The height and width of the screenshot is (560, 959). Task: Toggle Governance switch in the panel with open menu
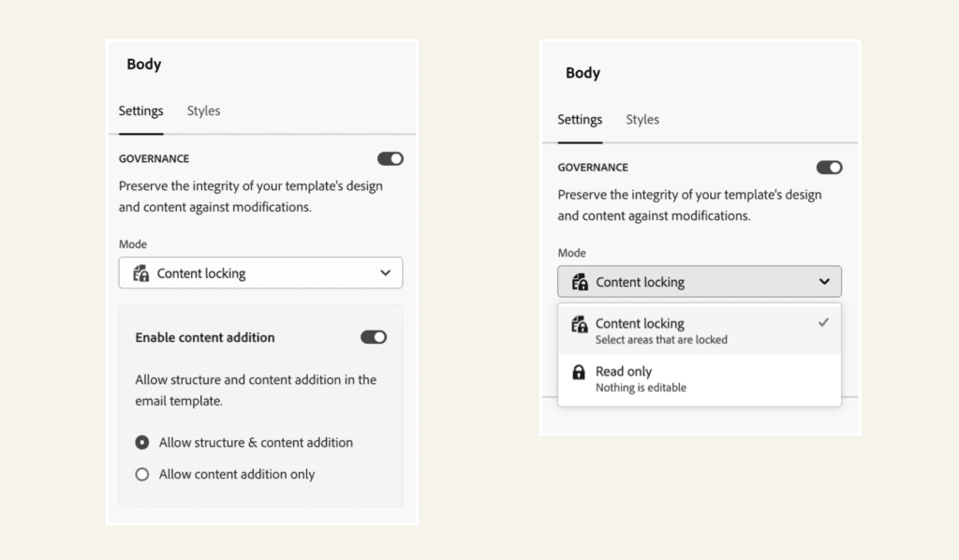829,168
